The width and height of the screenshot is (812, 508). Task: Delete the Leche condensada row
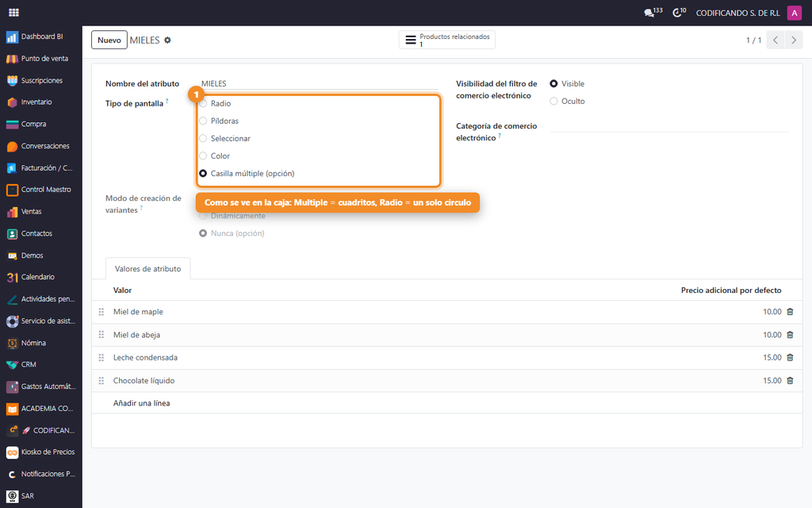790,358
